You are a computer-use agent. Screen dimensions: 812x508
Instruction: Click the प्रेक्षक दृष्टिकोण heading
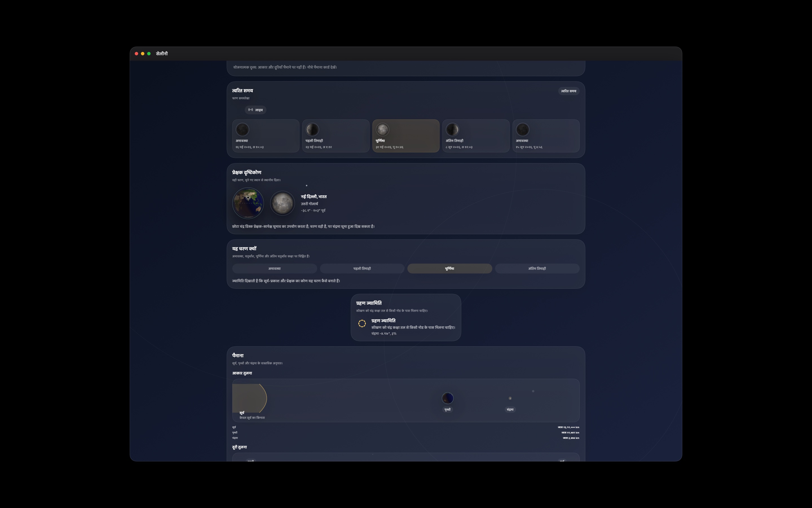[x=247, y=172]
